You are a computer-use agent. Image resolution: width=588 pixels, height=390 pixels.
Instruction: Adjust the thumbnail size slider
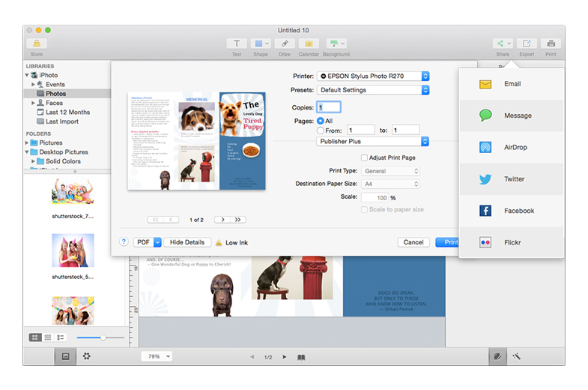102,338
